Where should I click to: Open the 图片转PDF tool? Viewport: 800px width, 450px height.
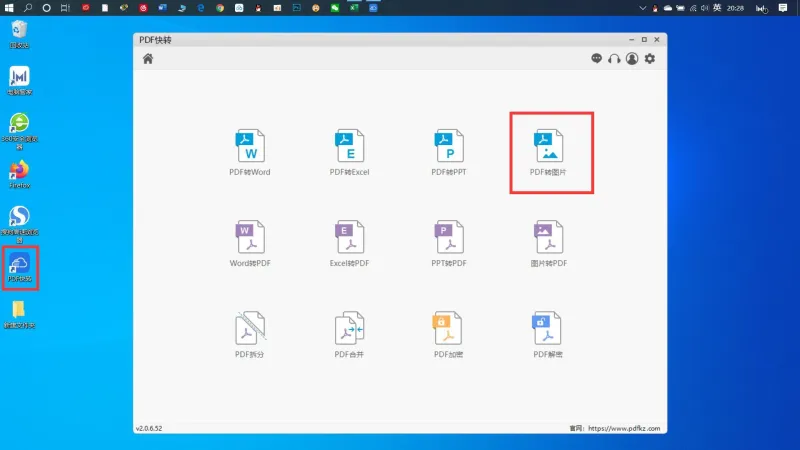tap(548, 243)
